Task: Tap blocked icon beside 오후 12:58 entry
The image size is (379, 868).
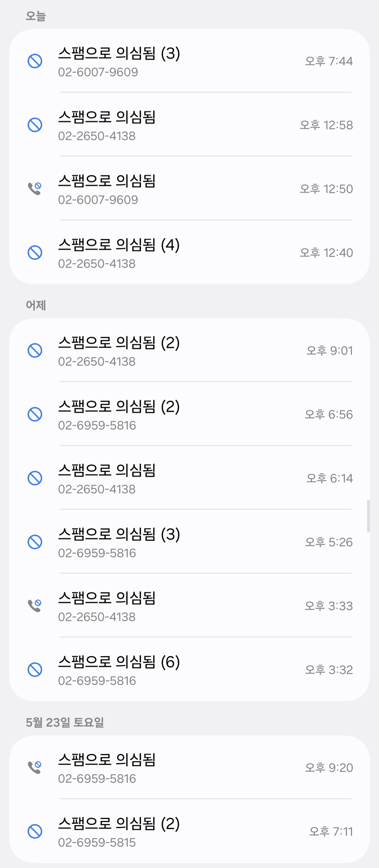Action: (x=35, y=125)
